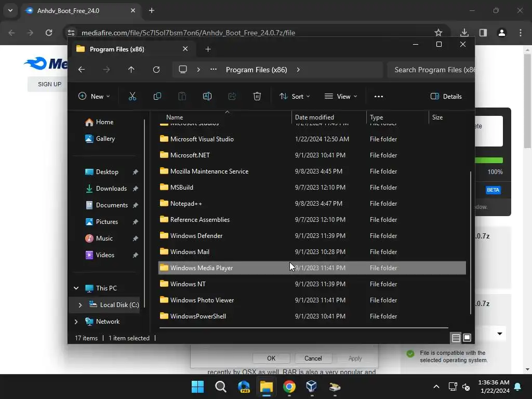Viewport: 532px width, 399px height.
Task: Open Chrome side panel icon
Action: click(x=483, y=33)
